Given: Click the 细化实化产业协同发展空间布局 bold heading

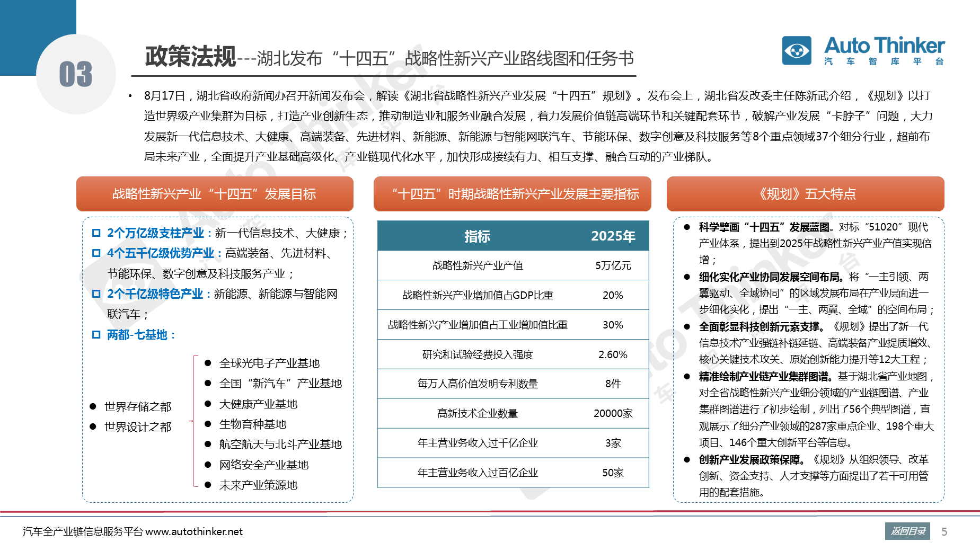Looking at the screenshot, I should pyautogui.click(x=771, y=277).
